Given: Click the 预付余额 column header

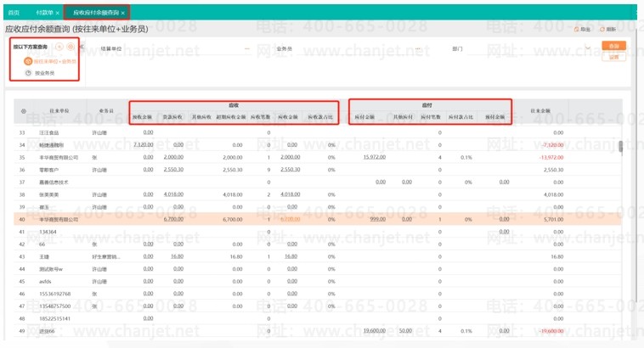Looking at the screenshot, I should click(495, 117).
